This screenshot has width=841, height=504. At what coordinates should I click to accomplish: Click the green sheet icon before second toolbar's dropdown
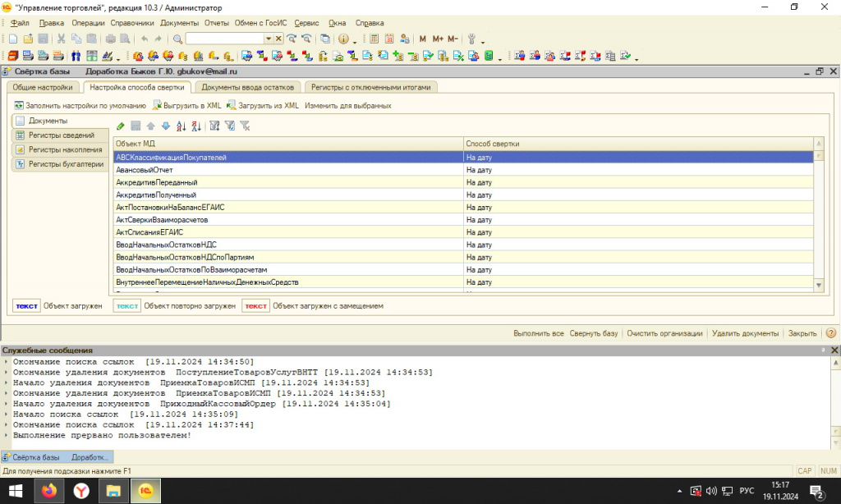coord(489,56)
